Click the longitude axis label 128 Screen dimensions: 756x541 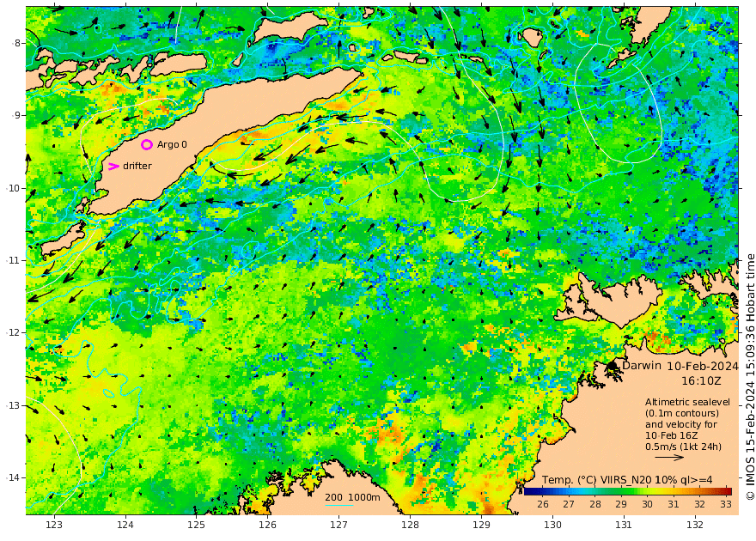tap(411, 525)
